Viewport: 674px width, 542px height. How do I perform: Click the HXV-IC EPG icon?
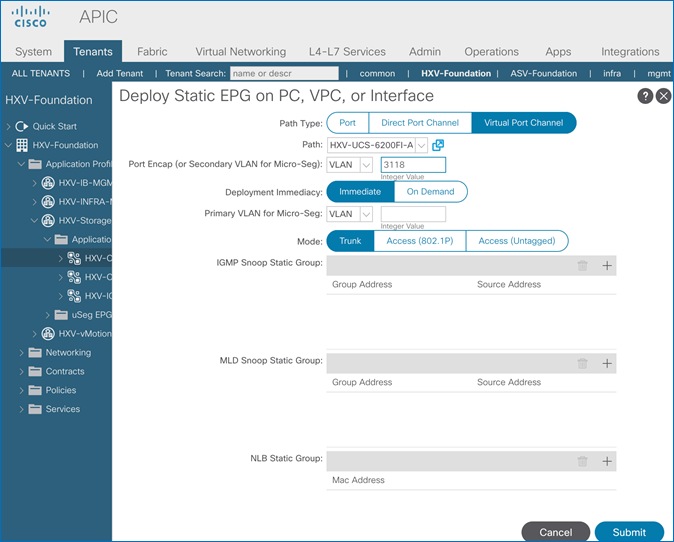(x=74, y=296)
